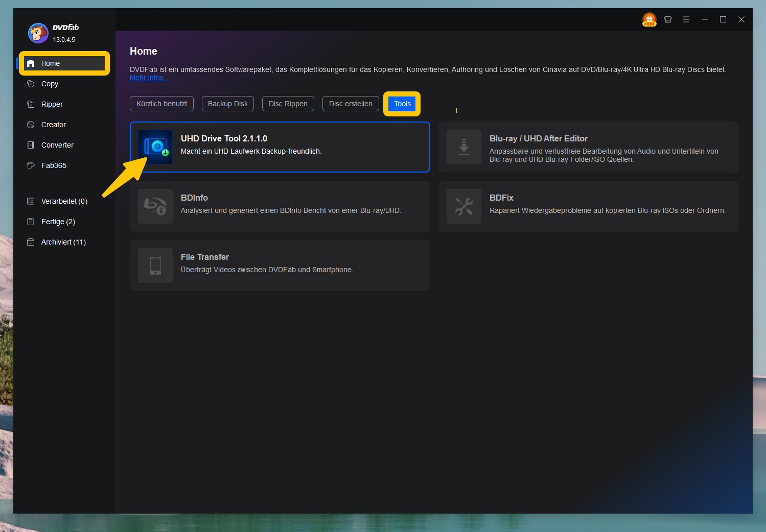
Task: Open the Blu-ray / UHD After Editor tool
Action: click(463, 147)
